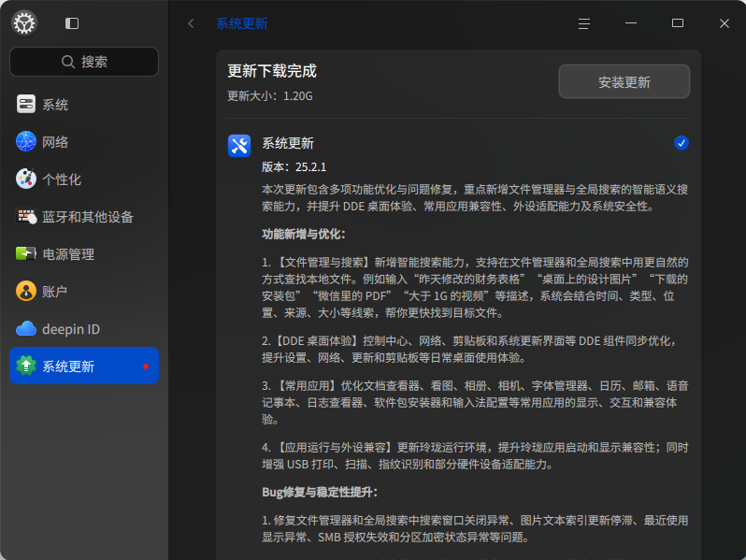The image size is (746, 560).
Task: Click the 系统更新 item title in update list
Action: coord(288,143)
